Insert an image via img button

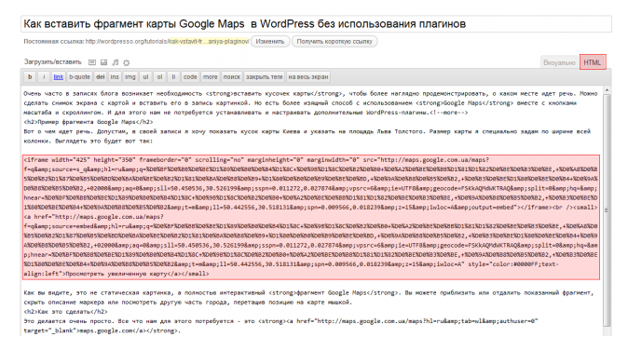[x=130, y=76]
